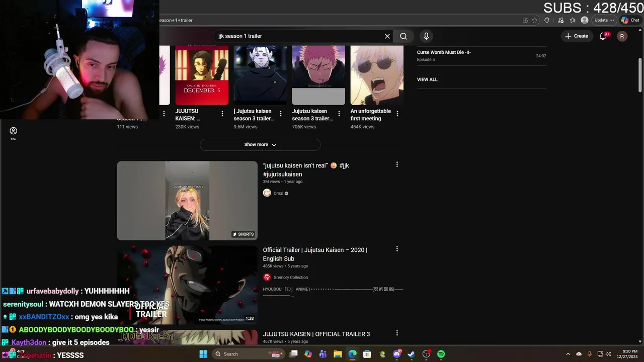Viewport: 644px width, 362px height.
Task: Click the page vertical scrollbar
Action: [640, 75]
